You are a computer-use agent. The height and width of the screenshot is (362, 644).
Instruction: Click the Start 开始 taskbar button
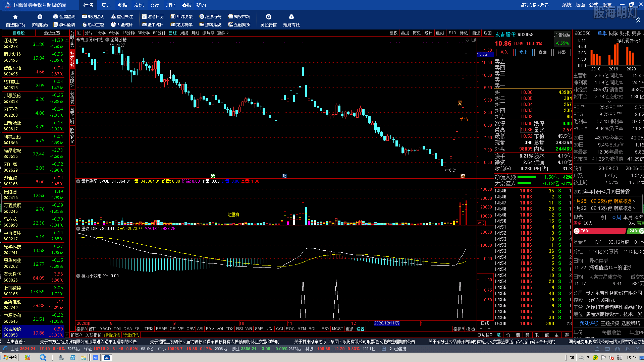(x=10, y=358)
